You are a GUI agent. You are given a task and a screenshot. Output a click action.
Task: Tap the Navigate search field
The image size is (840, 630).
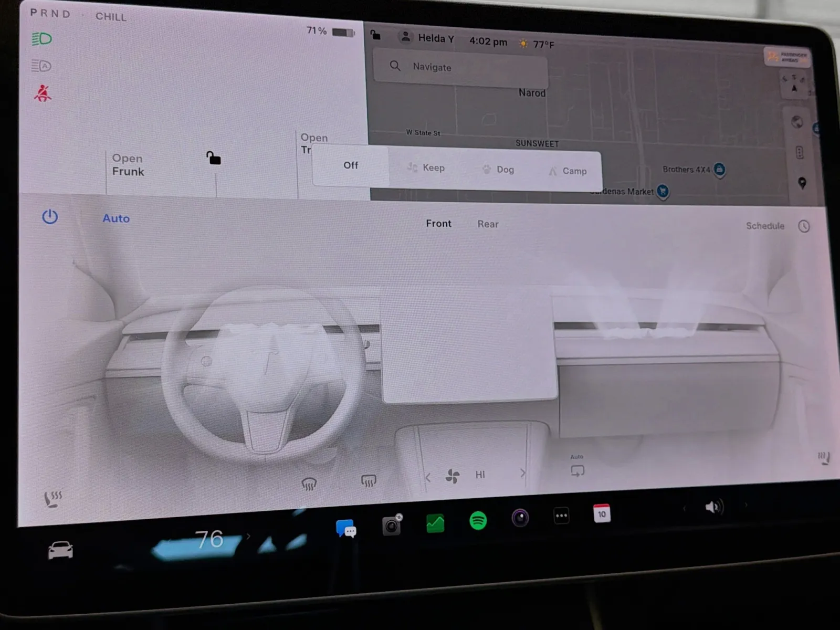[x=460, y=67]
